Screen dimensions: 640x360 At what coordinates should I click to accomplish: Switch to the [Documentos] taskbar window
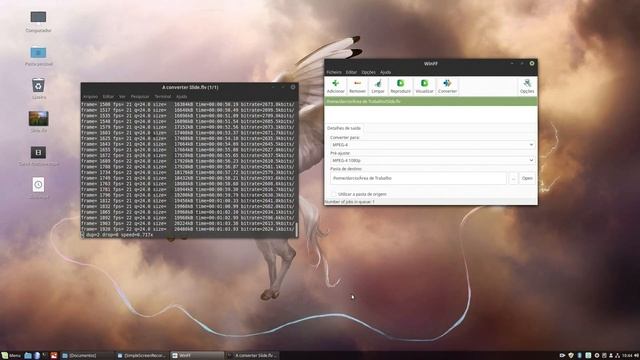87,356
